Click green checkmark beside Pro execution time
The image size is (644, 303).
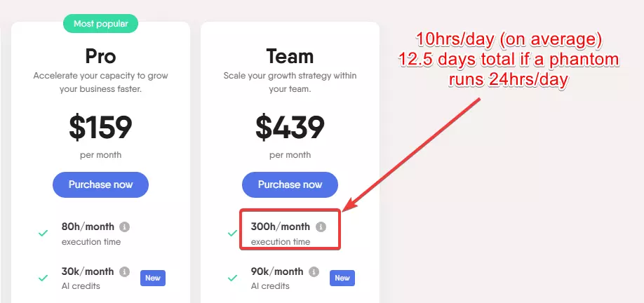click(43, 233)
